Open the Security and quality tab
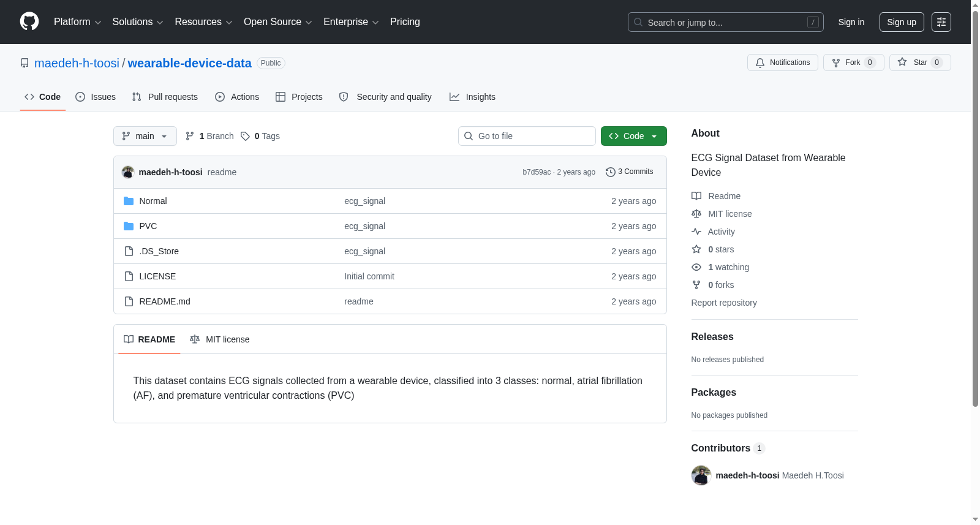 tap(385, 97)
